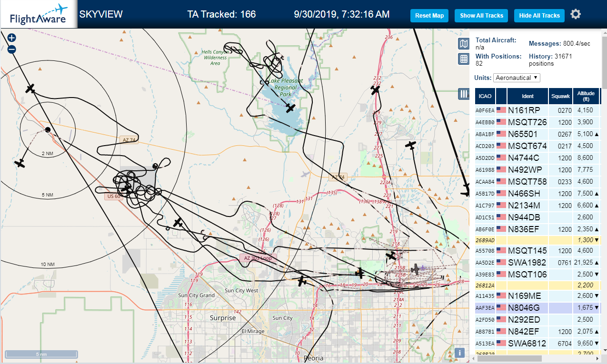The width and height of the screenshot is (607, 364).
Task: Zoom in with the plus button
Action: 12,38
